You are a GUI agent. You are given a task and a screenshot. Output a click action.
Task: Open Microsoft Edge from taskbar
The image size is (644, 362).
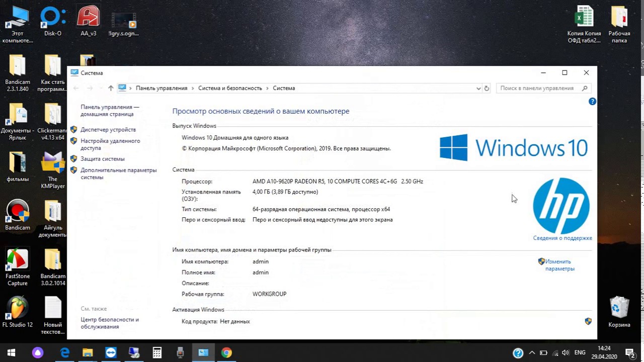(x=65, y=352)
